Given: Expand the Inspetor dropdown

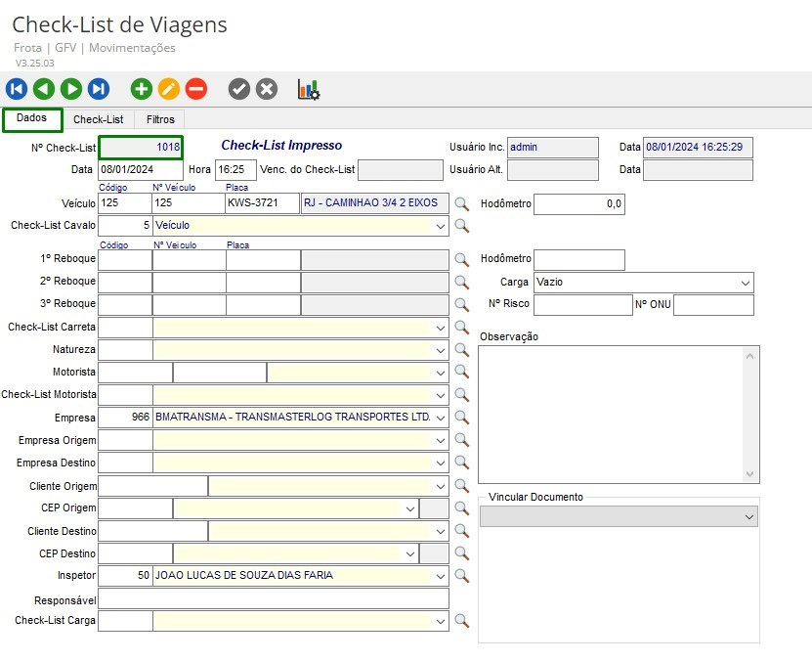Looking at the screenshot, I should point(441,576).
